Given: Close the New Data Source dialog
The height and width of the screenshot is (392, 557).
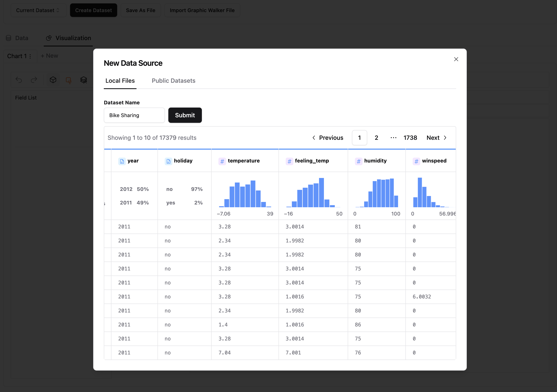Looking at the screenshot, I should pyautogui.click(x=456, y=59).
